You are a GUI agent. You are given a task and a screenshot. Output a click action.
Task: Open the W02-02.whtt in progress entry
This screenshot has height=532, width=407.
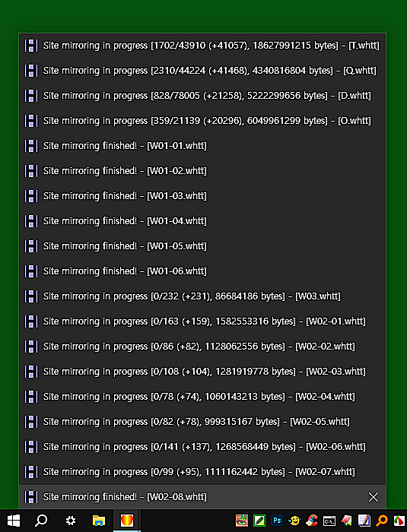[202, 347]
